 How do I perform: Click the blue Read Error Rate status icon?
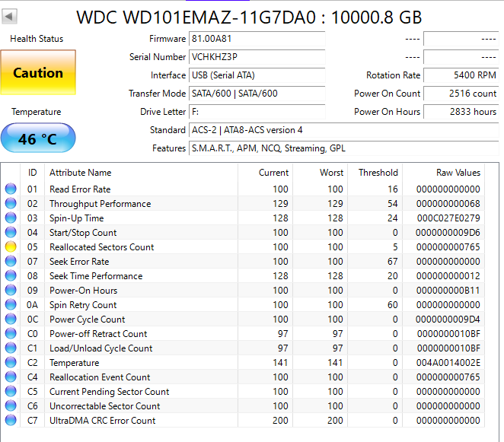coord(11,189)
